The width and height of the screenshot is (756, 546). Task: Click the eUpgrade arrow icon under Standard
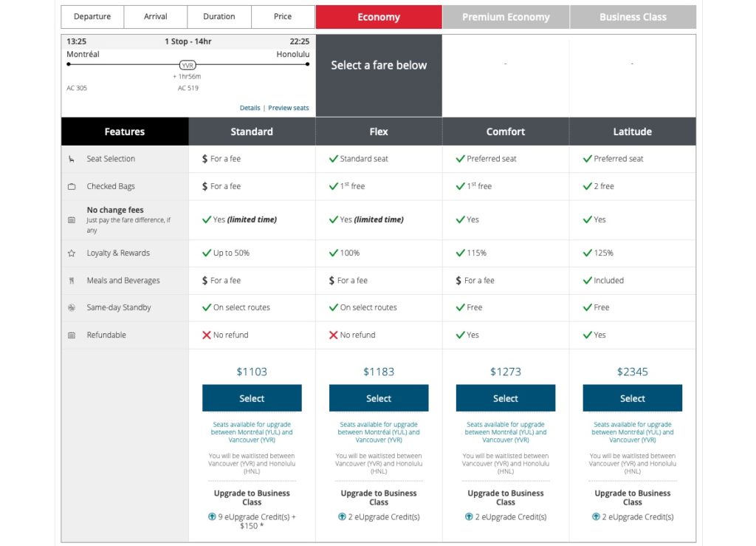[212, 517]
